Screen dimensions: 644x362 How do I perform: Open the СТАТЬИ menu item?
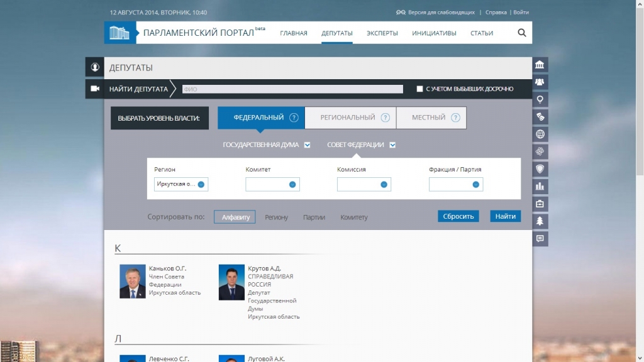(482, 33)
